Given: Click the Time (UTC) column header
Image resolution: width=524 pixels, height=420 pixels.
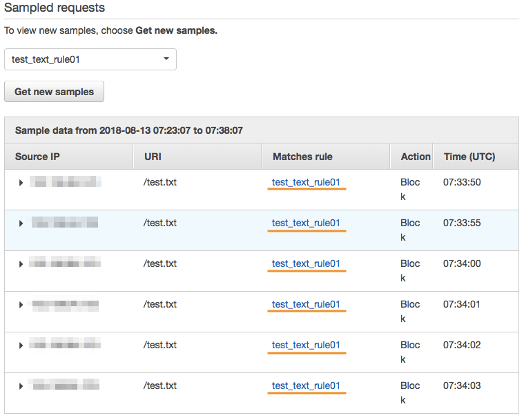Looking at the screenshot, I should pos(469,157).
